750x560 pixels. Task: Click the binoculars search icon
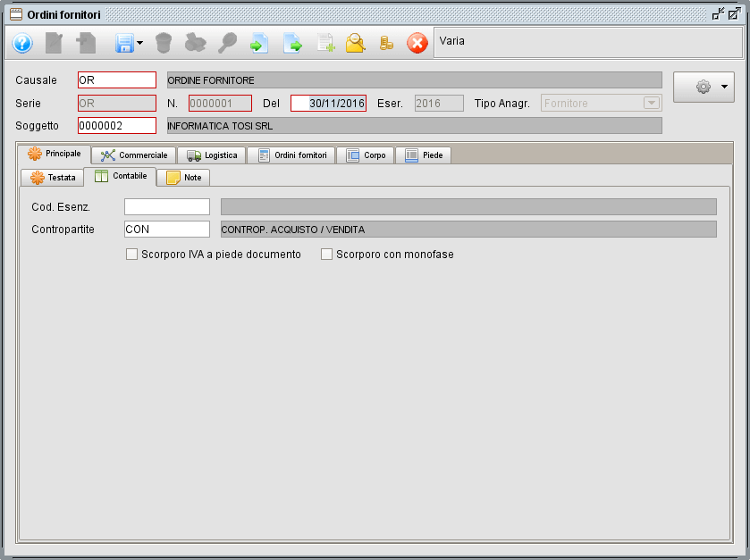[196, 42]
